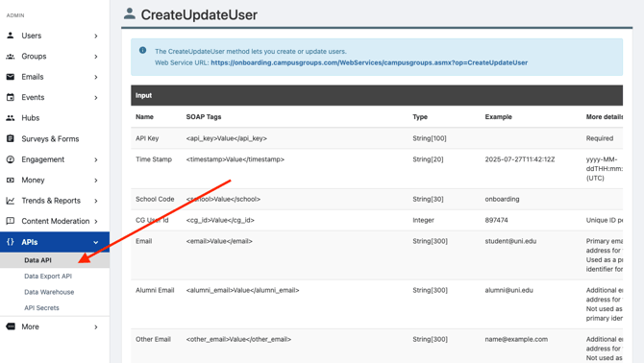Click the <api_key>Value</api_key> SOAP tag

coord(226,138)
